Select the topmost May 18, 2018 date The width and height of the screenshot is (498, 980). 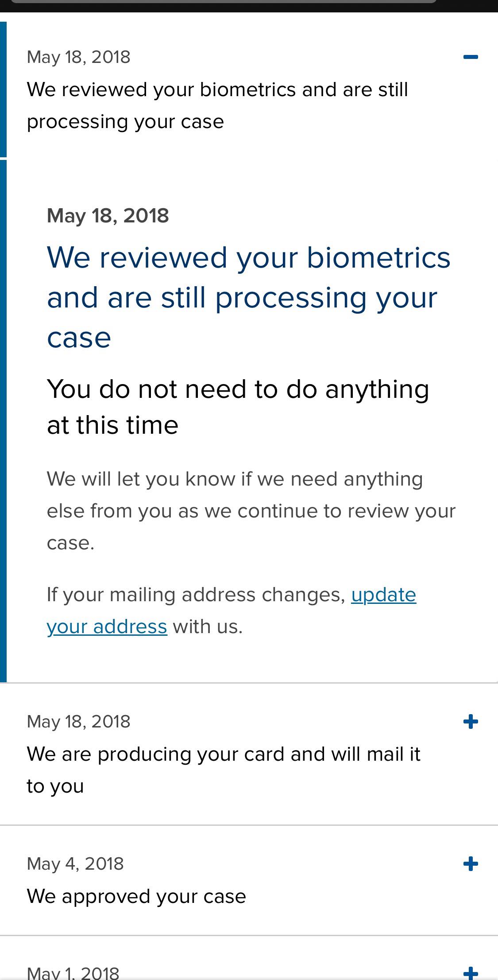click(x=78, y=57)
